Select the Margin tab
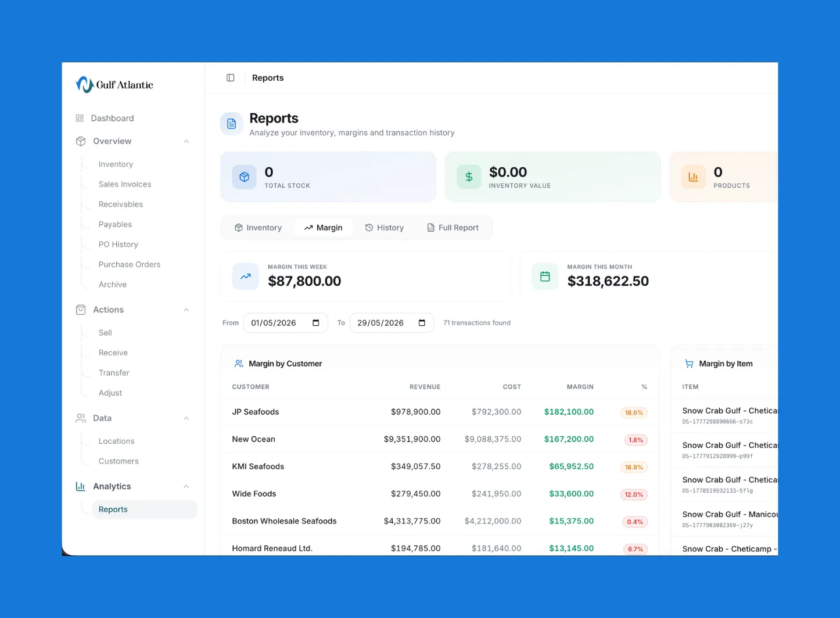840x618 pixels. coord(324,228)
